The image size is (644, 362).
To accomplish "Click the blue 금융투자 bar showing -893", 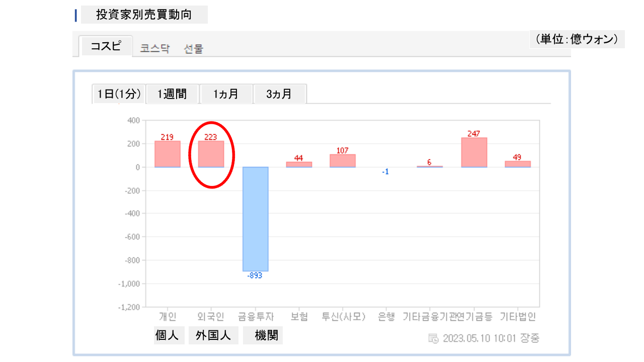I will (255, 219).
